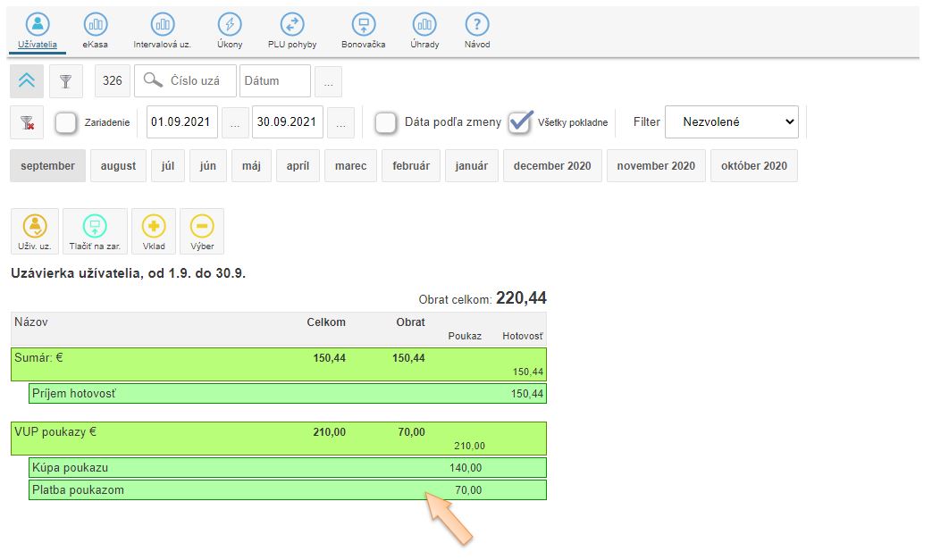Open date picker next to 01.09.2021
This screenshot has height=560, width=932.
click(235, 122)
